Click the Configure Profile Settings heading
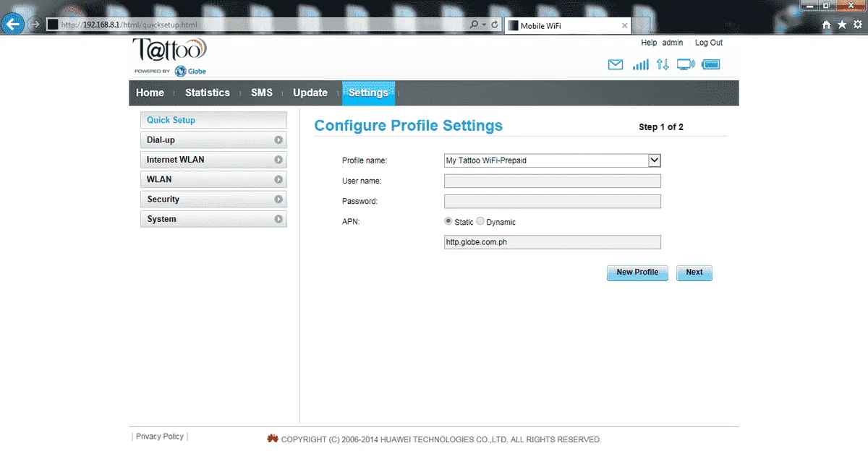The width and height of the screenshot is (868, 464). [409, 126]
